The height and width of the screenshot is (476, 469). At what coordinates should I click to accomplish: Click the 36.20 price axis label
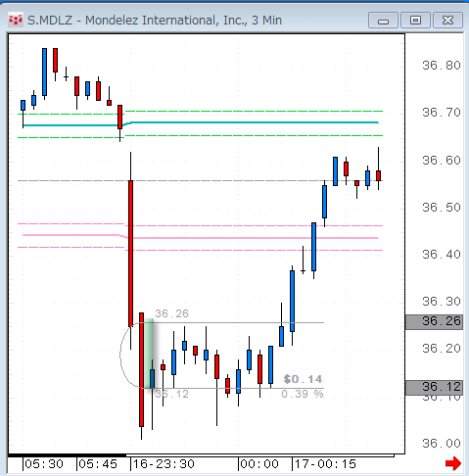point(442,349)
